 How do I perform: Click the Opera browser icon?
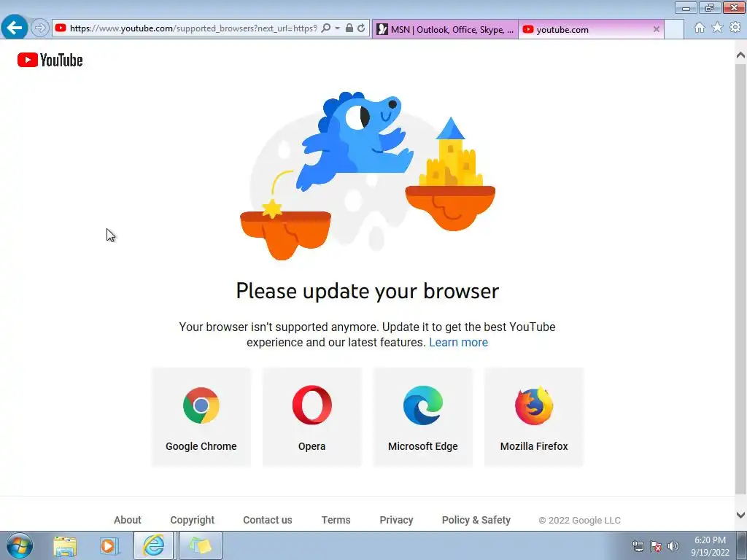[x=312, y=405]
